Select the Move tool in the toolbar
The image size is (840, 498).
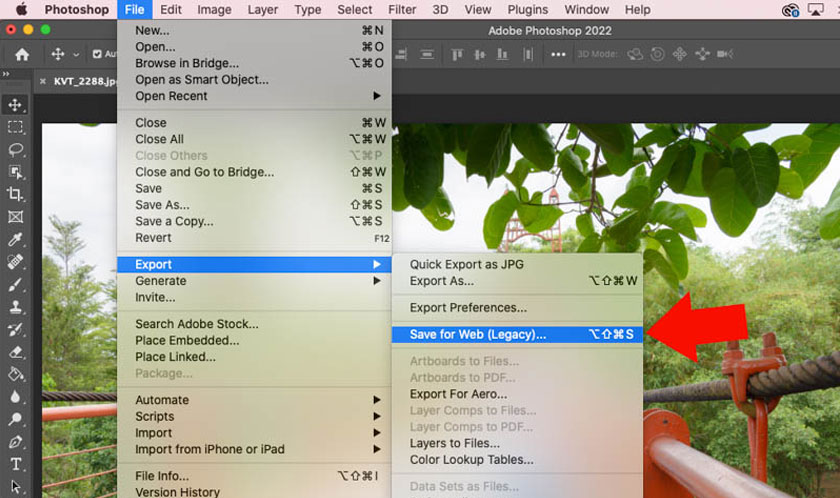tap(15, 105)
